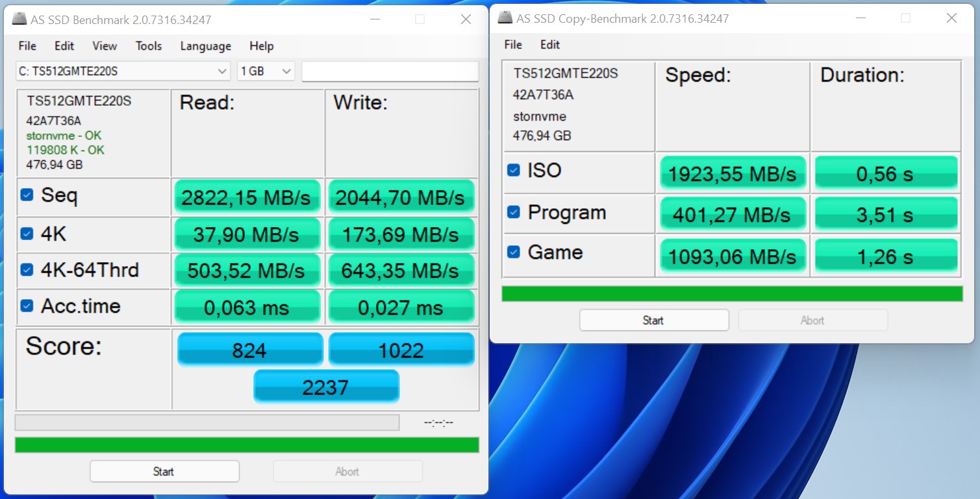Image resolution: width=980 pixels, height=499 pixels.
Task: Open the Tools menu
Action: pos(149,46)
